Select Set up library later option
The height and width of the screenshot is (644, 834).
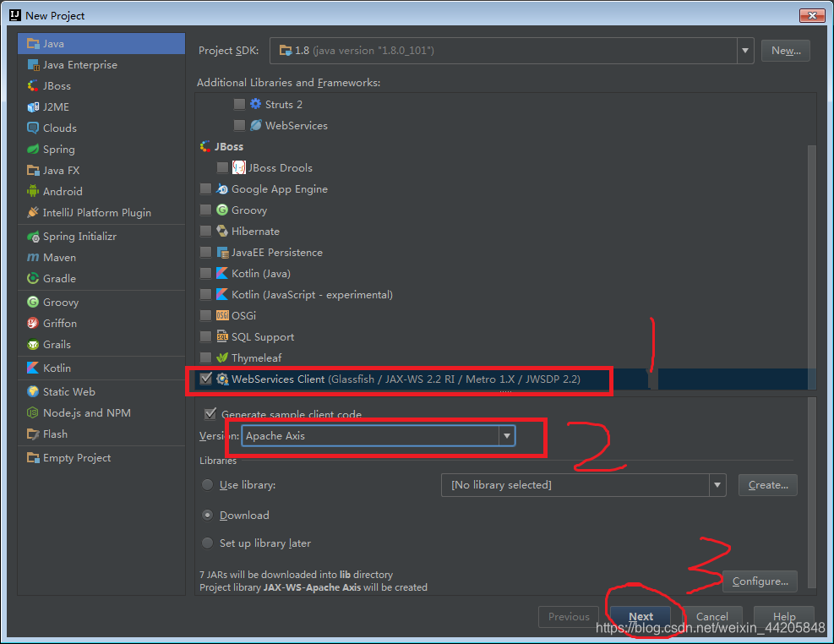coord(207,543)
